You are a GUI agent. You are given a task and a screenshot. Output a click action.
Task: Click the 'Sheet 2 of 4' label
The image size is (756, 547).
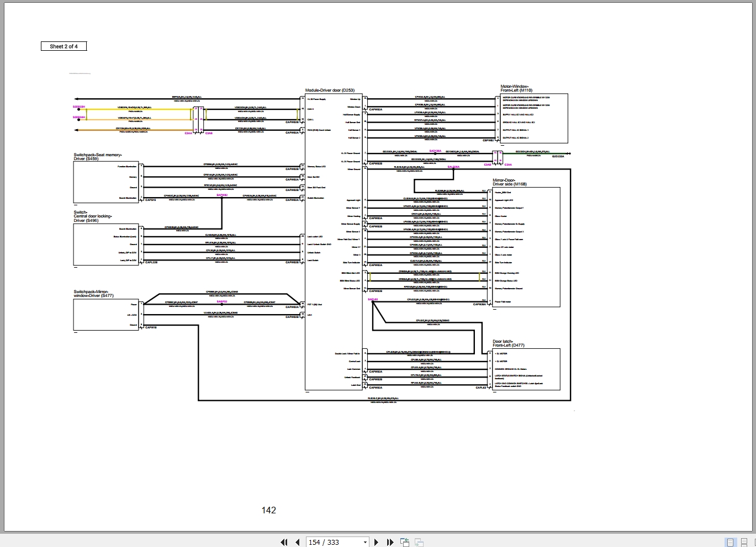click(x=64, y=46)
